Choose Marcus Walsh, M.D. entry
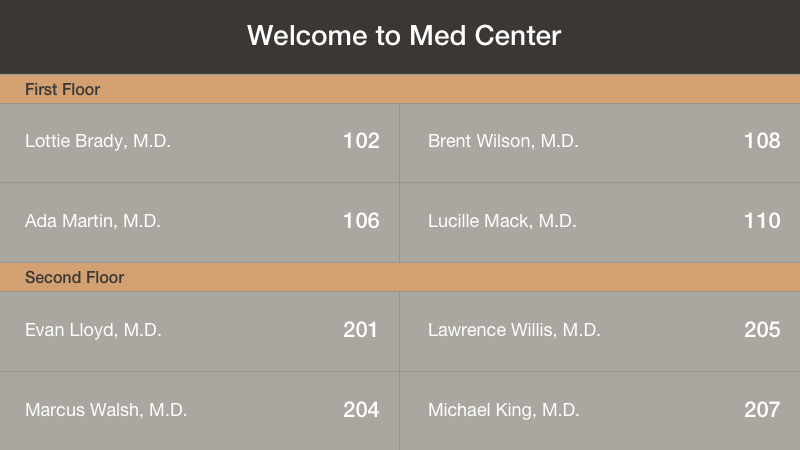 tap(199, 411)
